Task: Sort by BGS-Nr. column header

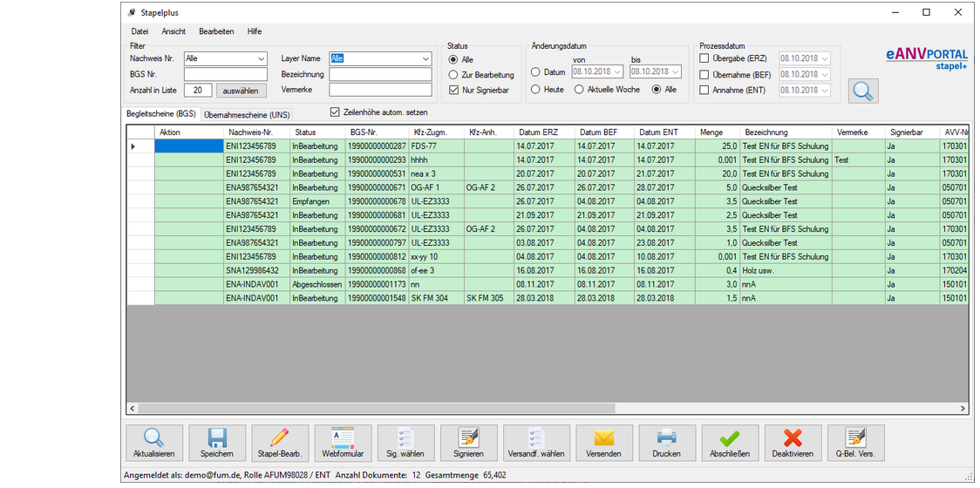Action: [377, 132]
